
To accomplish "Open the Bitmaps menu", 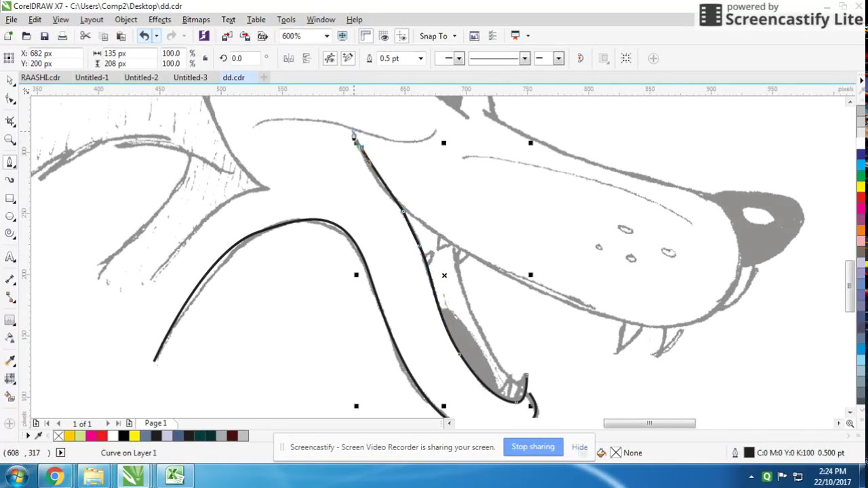I will [196, 20].
